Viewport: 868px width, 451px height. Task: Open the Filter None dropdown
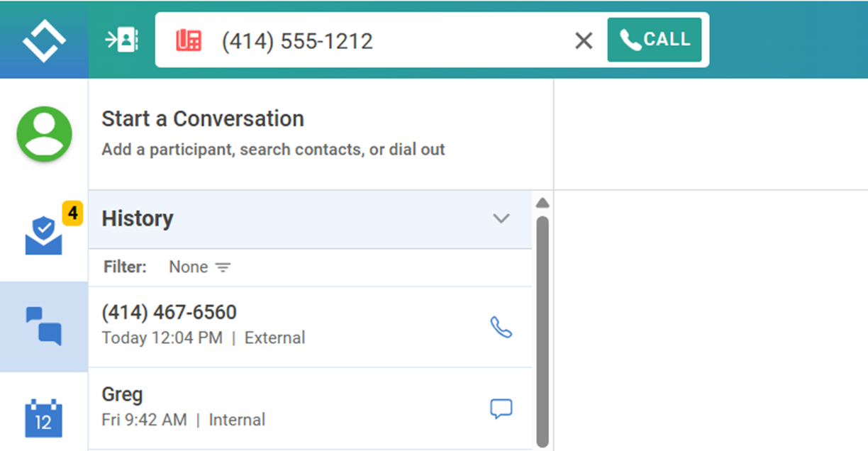[x=200, y=267]
